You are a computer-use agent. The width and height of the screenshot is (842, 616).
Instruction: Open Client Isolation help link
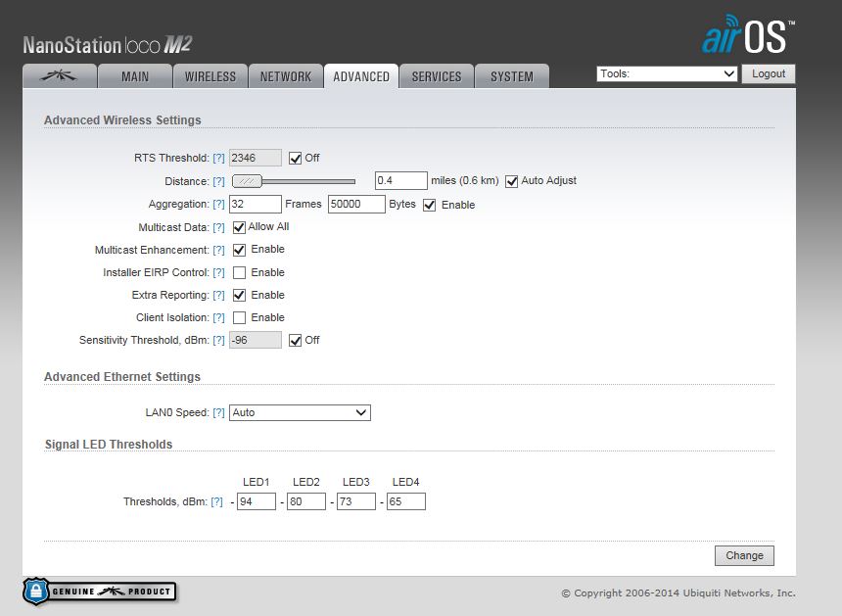tap(218, 318)
